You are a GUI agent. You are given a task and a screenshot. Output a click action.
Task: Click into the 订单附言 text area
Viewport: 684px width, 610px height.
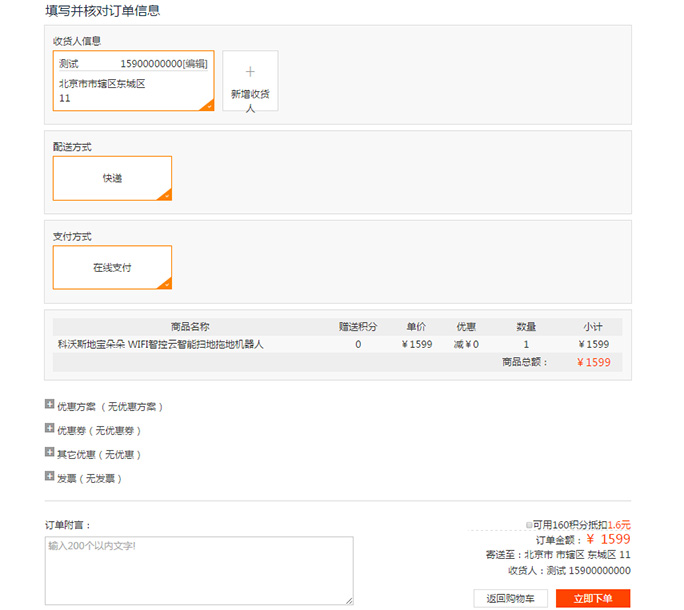pyautogui.click(x=199, y=570)
